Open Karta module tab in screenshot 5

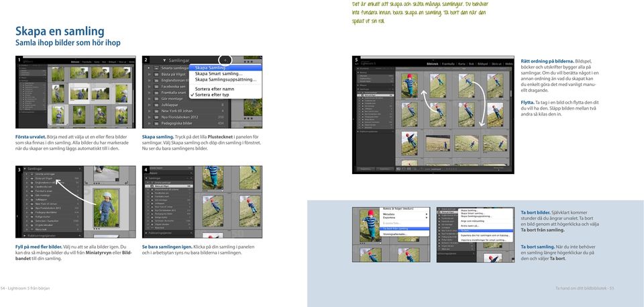pos(462,64)
